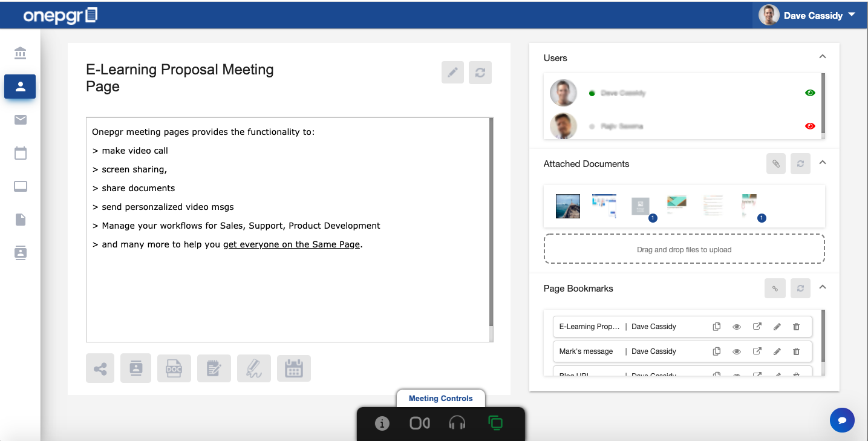Toggle Dave Cassidy's green visibility eye
This screenshot has height=441, width=868.
(x=810, y=93)
